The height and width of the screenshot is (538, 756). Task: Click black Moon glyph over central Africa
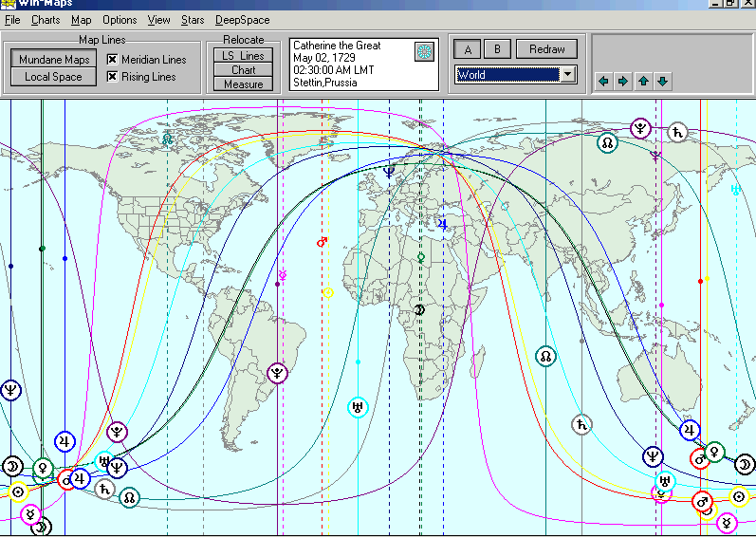click(x=419, y=310)
